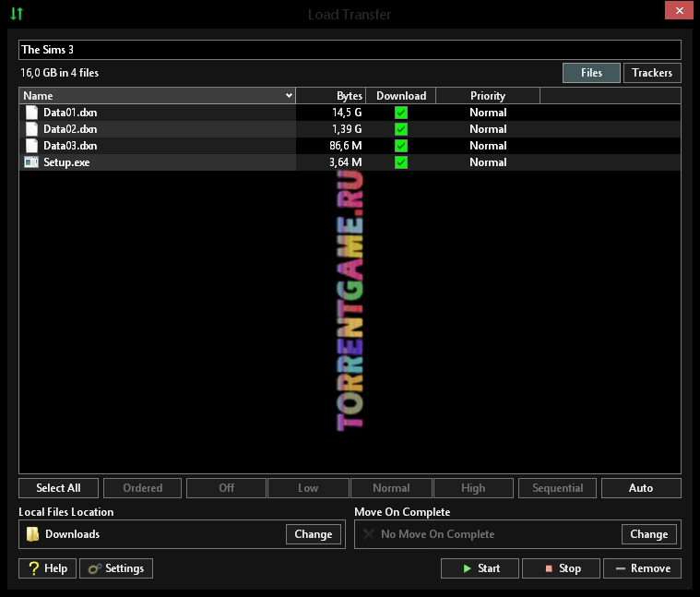Click the Downloads folder icon

32,534
